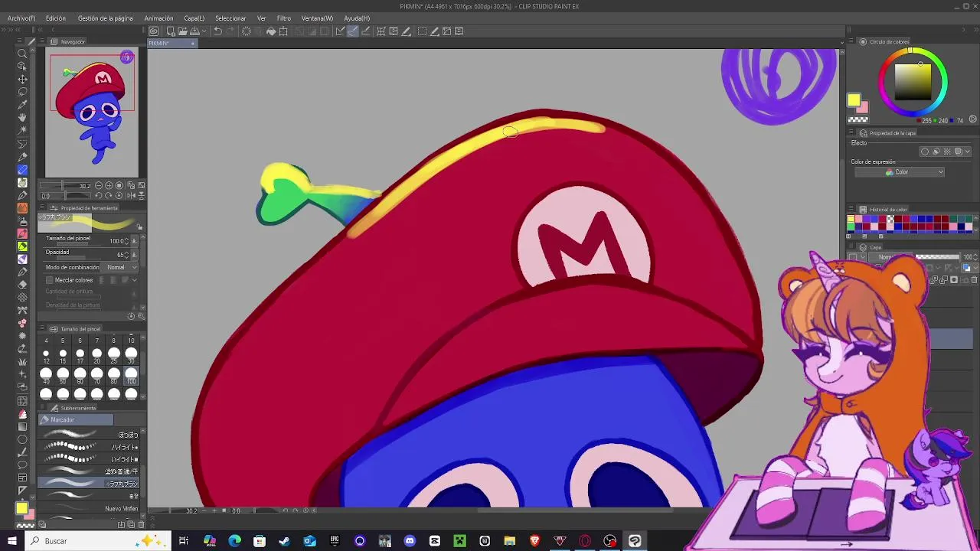
Task: Select the highlighted brush in sub tool list
Action: click(89, 484)
